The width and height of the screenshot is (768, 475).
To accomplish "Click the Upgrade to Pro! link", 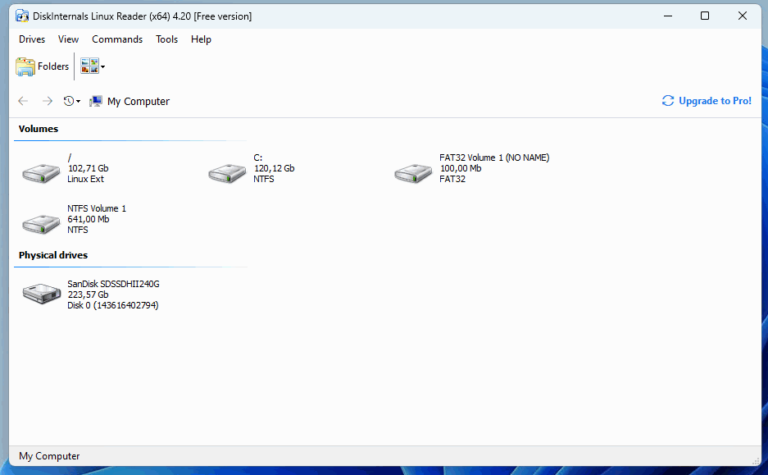I will (714, 101).
